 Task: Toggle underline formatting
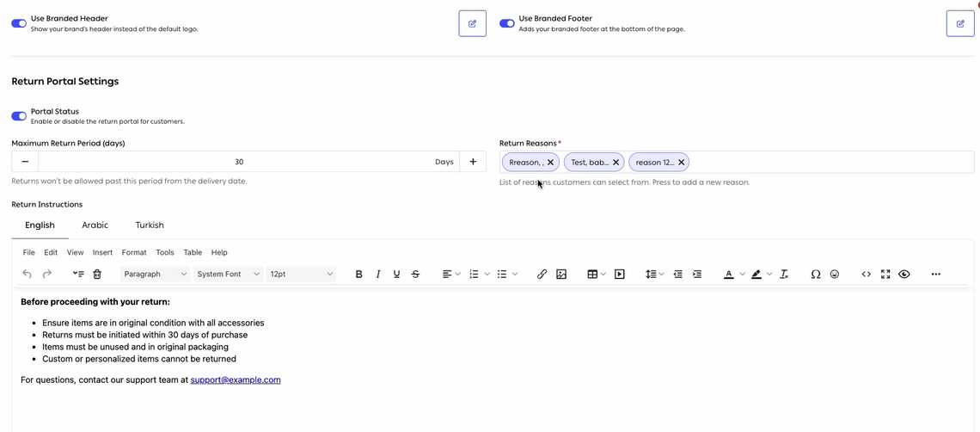coord(396,275)
